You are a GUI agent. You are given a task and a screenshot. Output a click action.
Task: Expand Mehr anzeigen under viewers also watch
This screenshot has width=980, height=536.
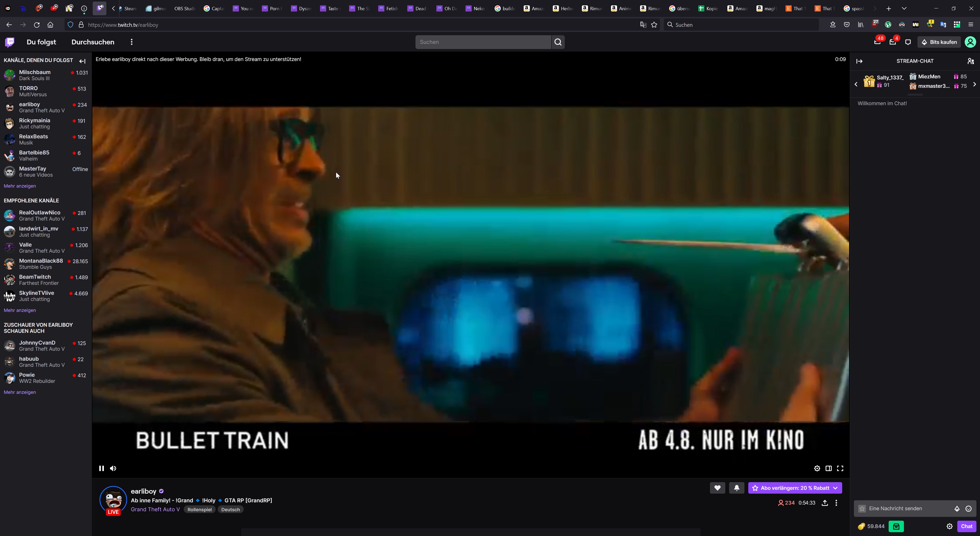click(20, 392)
